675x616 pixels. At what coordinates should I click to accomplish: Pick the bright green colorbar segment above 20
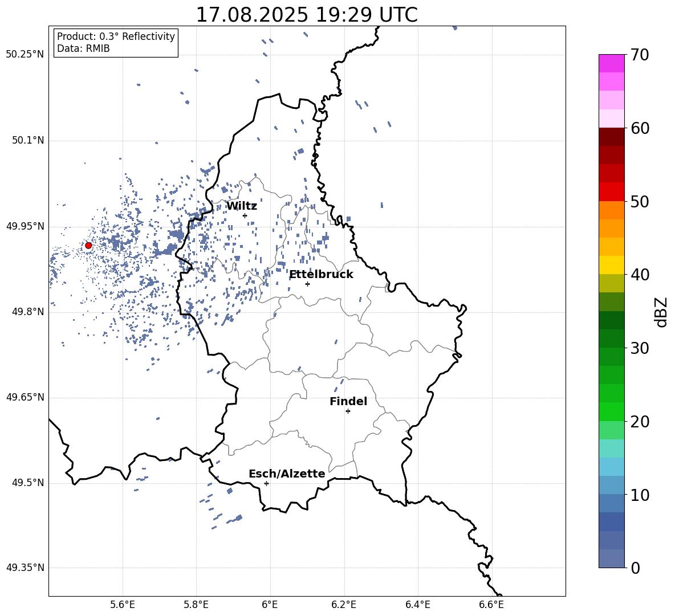[x=611, y=411]
